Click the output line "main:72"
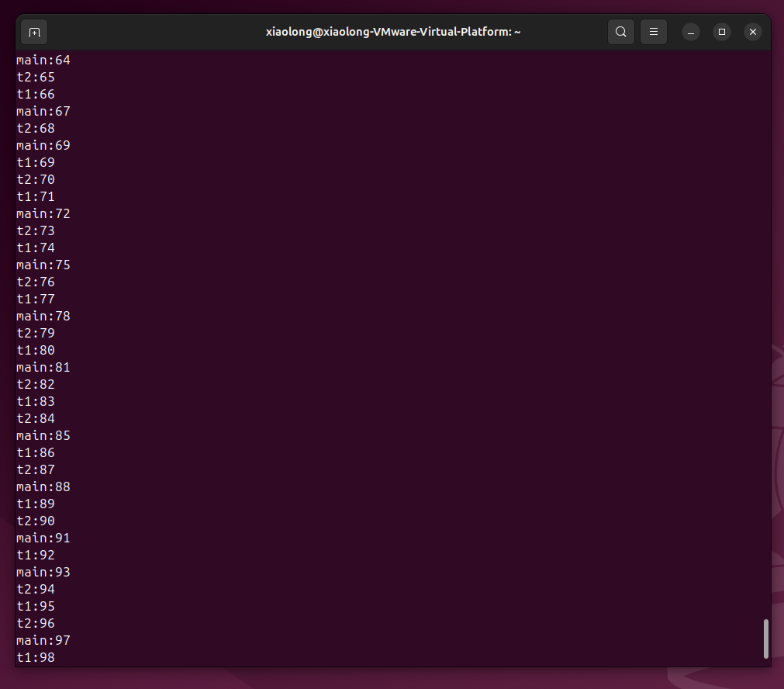This screenshot has height=689, width=784. [43, 213]
